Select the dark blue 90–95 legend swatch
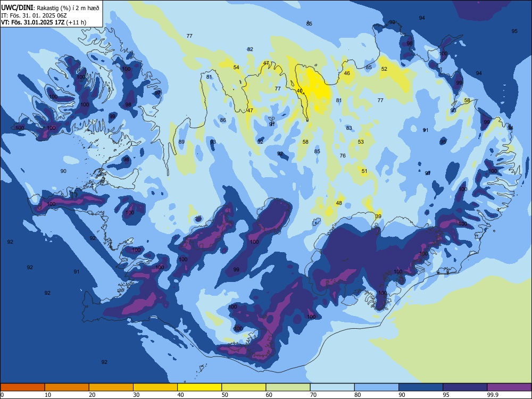This screenshot has width=532, height=399. tap(421, 387)
